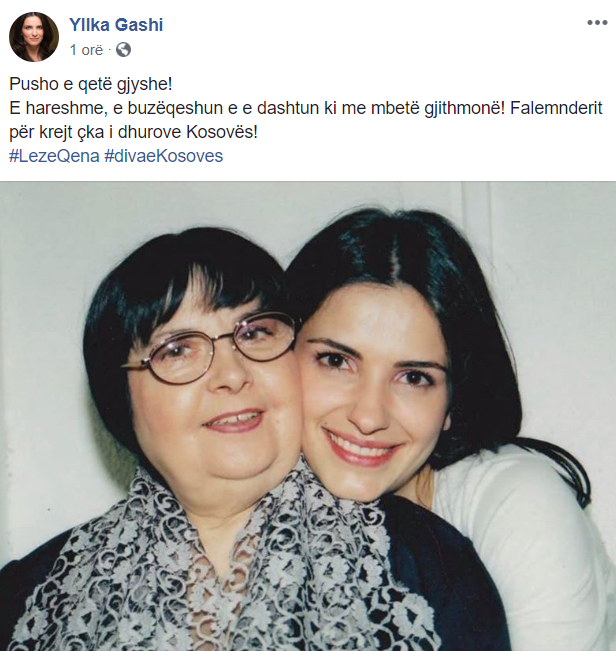Show privacy details via the globe icon
The height and width of the screenshot is (651, 616).
coord(123,50)
